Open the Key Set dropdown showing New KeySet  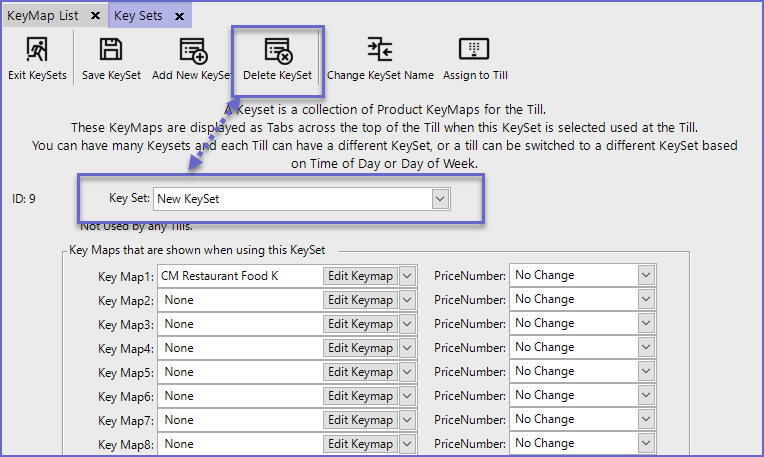click(440, 199)
